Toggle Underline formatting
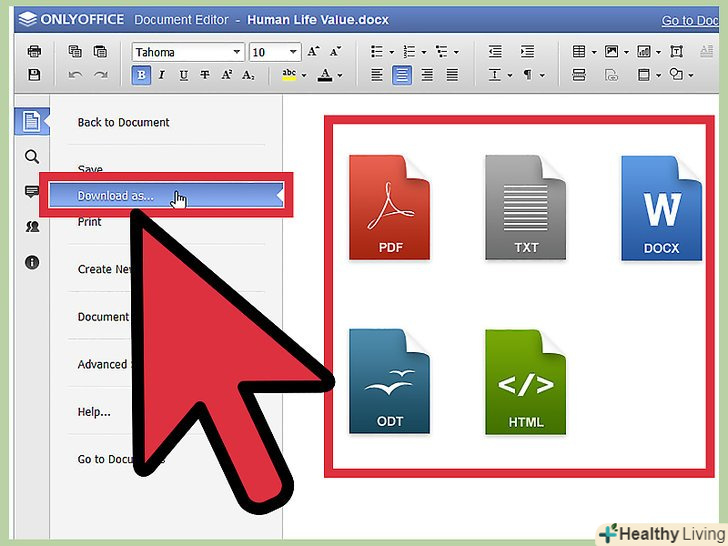 click(x=184, y=75)
